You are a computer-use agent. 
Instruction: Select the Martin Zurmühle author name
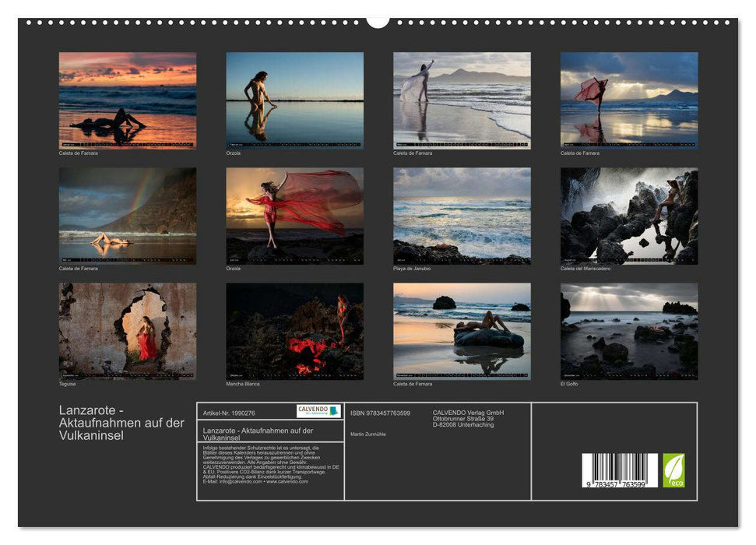[367, 434]
